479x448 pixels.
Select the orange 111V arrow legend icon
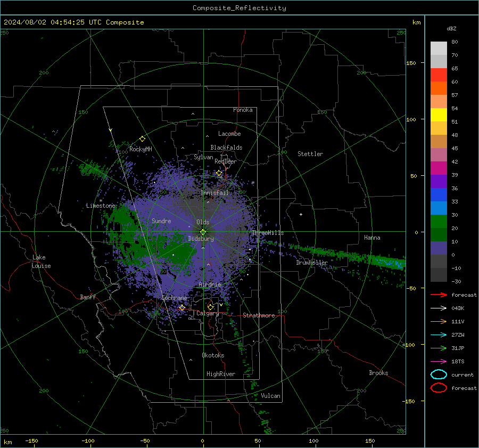[439, 321]
